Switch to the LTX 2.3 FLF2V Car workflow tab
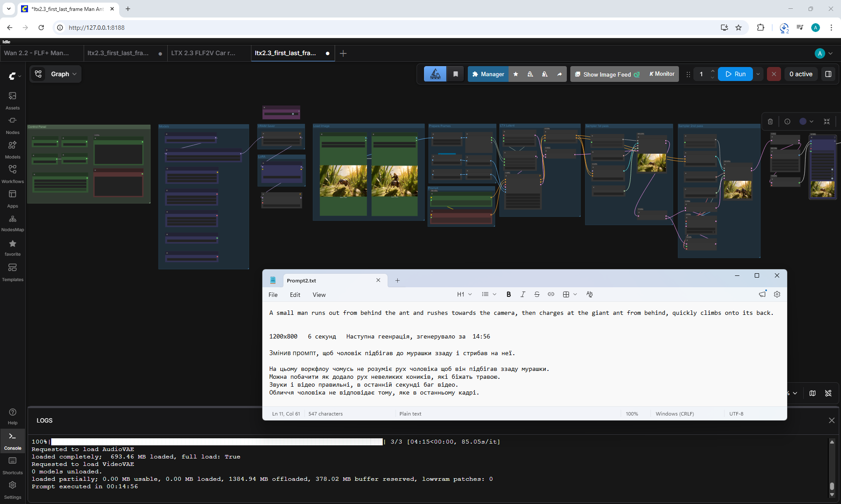This screenshot has height=504, width=841. (x=203, y=53)
